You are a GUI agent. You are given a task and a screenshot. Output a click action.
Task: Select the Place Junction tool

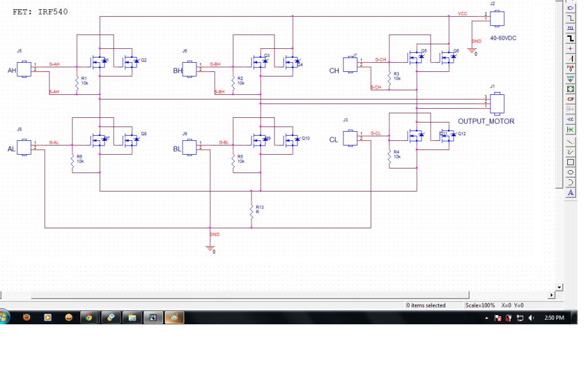(x=570, y=48)
